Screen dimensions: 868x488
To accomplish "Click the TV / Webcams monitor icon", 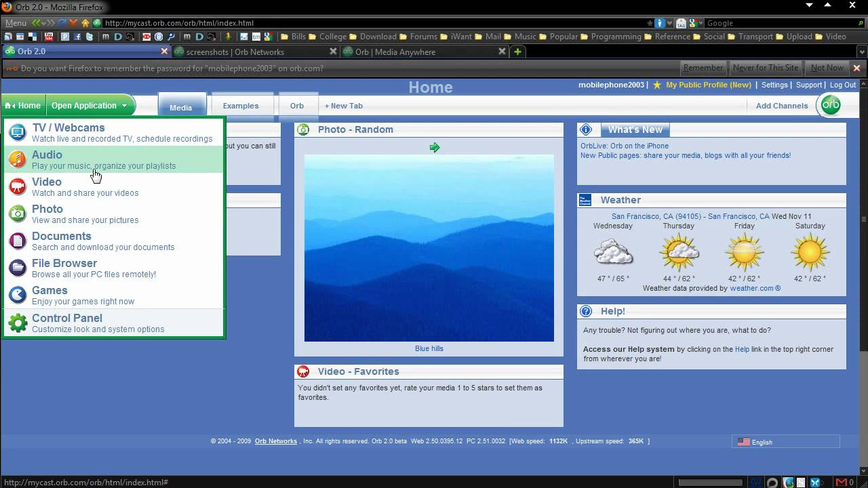I will [x=18, y=132].
